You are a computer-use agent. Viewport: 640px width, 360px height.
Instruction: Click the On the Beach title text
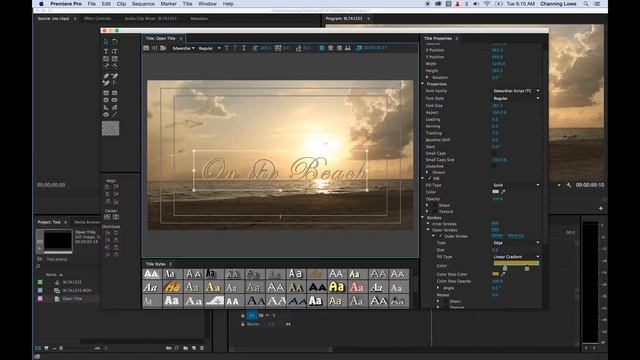click(x=284, y=169)
